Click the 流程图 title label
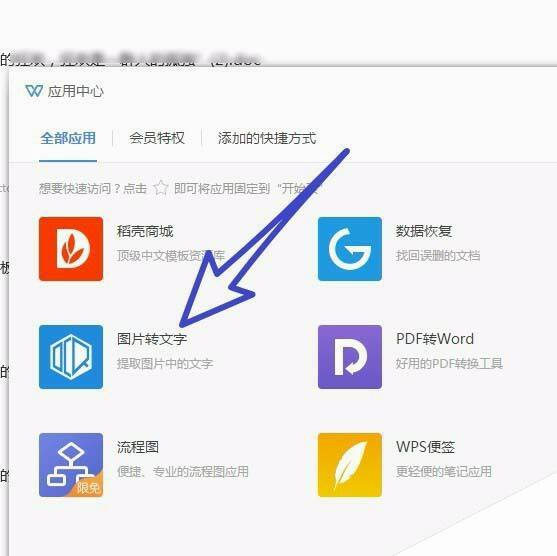The width and height of the screenshot is (557, 556). point(138,447)
